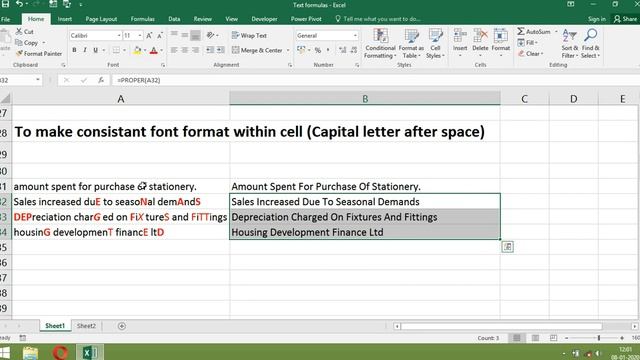Image resolution: width=640 pixels, height=360 pixels.
Task: Click the Share button
Action: [625, 19]
